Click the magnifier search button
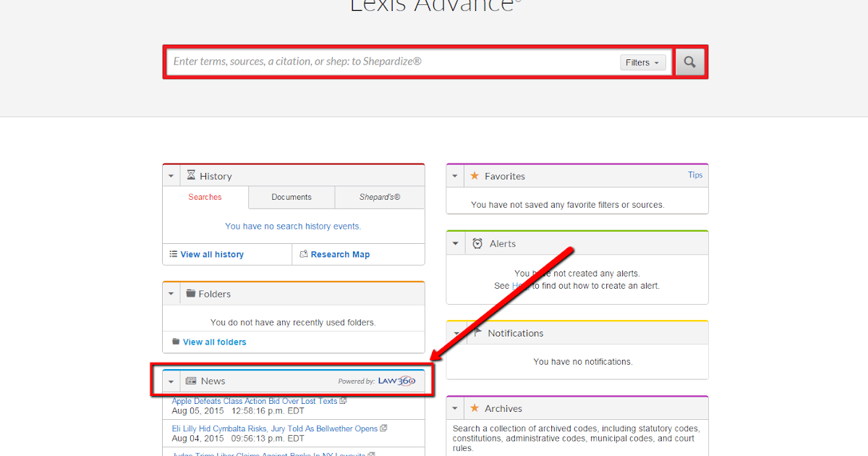 pyautogui.click(x=690, y=62)
